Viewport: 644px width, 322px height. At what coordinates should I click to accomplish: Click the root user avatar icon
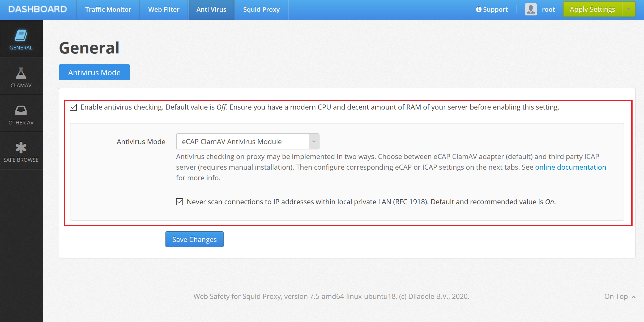[x=531, y=9]
